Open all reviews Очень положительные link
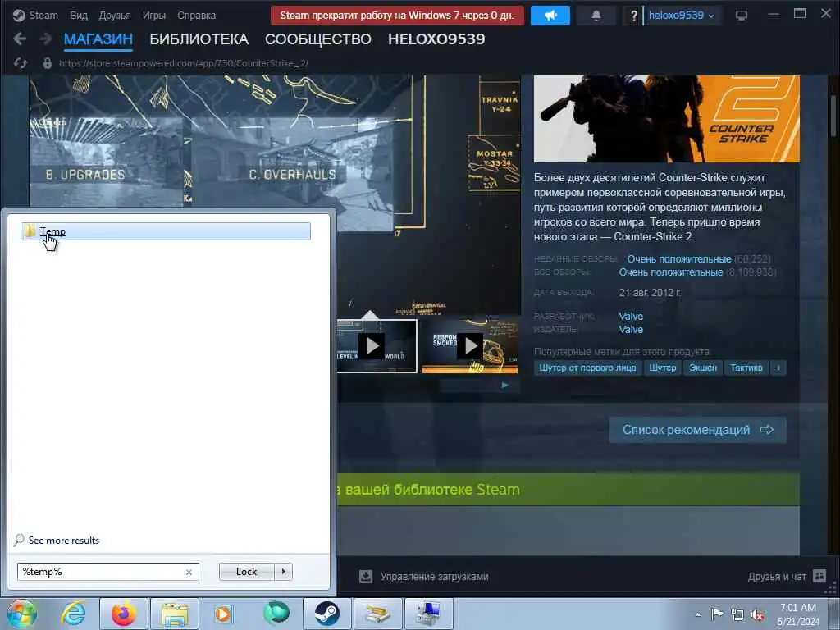Screen dimensions: 840x630 [x=671, y=272]
